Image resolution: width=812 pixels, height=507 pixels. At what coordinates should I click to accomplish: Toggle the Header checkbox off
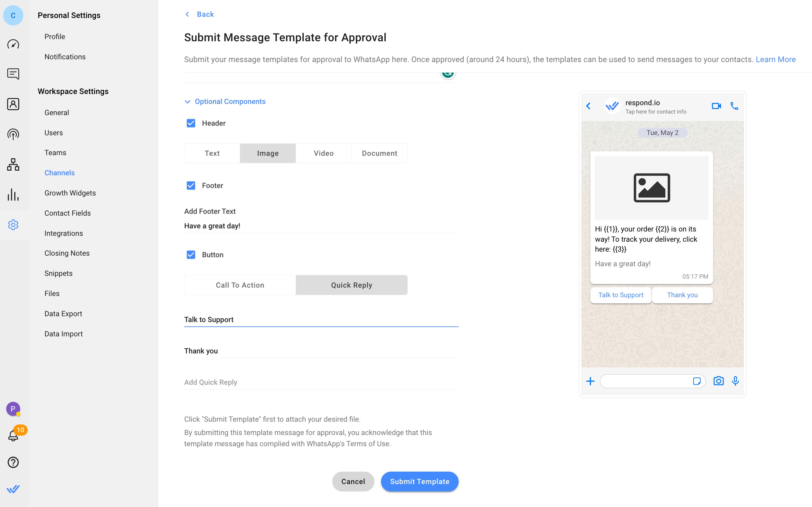(191, 123)
